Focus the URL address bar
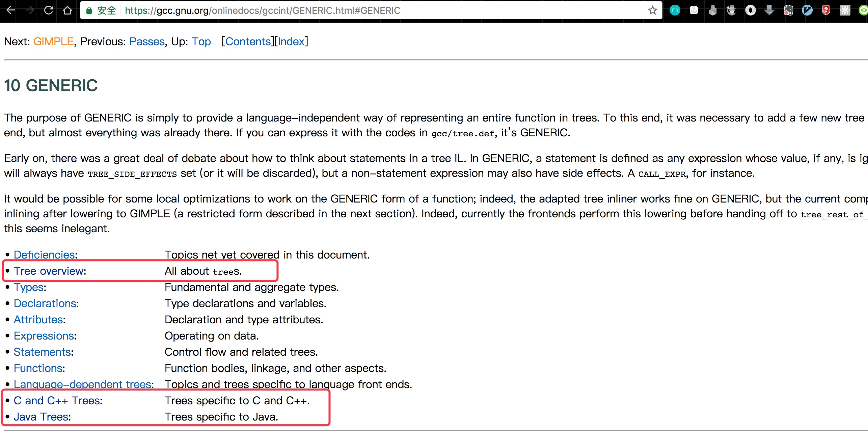Image resolution: width=868 pixels, height=432 pixels. (x=337, y=10)
